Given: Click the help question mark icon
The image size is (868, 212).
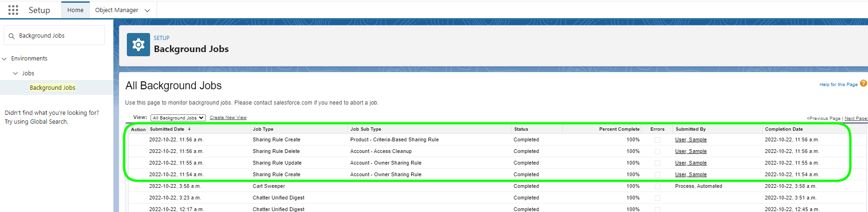Looking at the screenshot, I should pyautogui.click(x=863, y=84).
